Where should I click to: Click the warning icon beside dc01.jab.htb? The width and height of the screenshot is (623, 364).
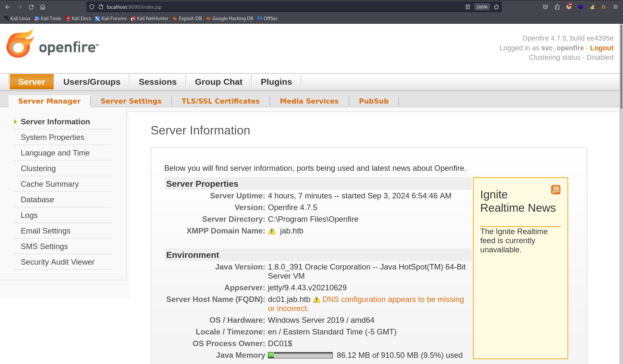(316, 299)
